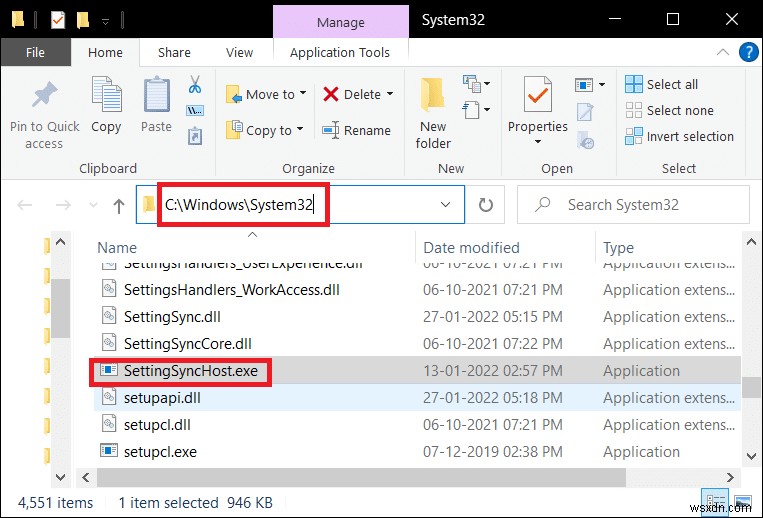This screenshot has height=518, width=763.
Task: Switch to details view in status bar
Action: tap(717, 503)
